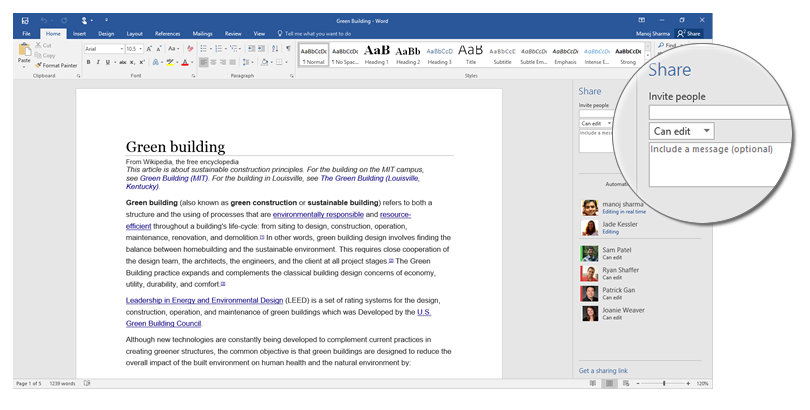Switch to the Insert tab
The image size is (810, 410).
tap(79, 34)
